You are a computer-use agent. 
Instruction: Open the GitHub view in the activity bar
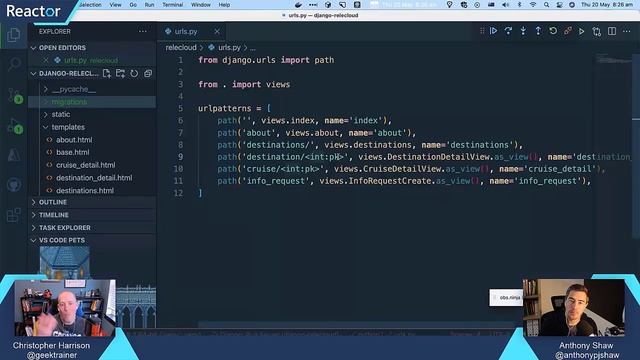pos(14,185)
